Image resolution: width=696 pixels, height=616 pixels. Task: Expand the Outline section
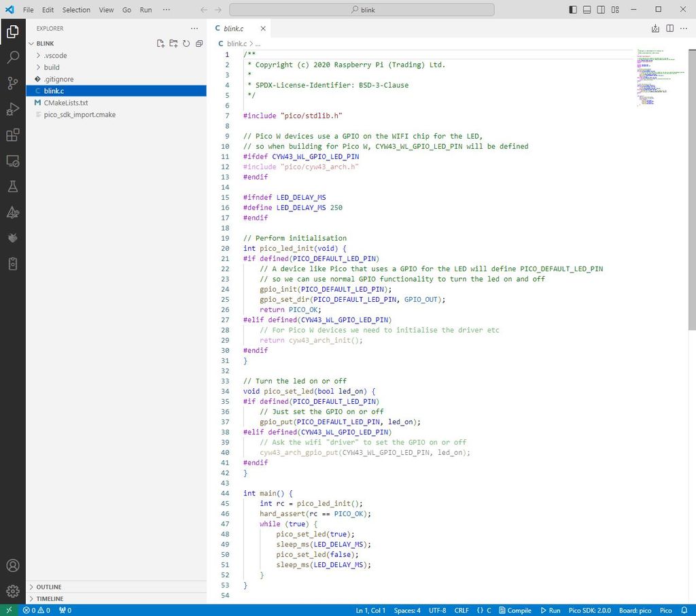click(48, 586)
